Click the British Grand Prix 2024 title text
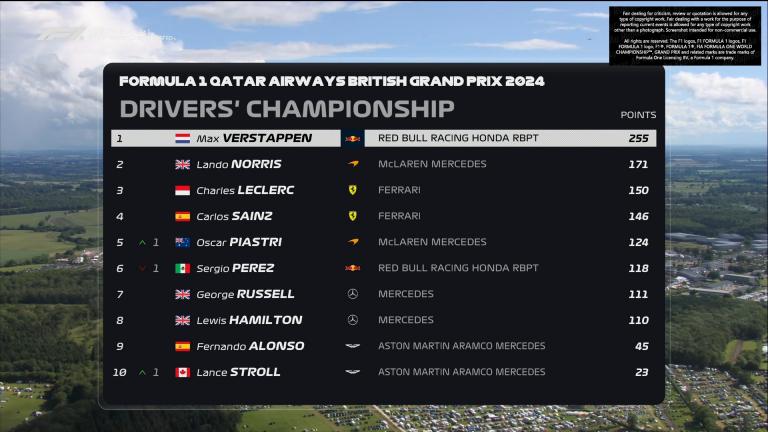 pyautogui.click(x=332, y=81)
